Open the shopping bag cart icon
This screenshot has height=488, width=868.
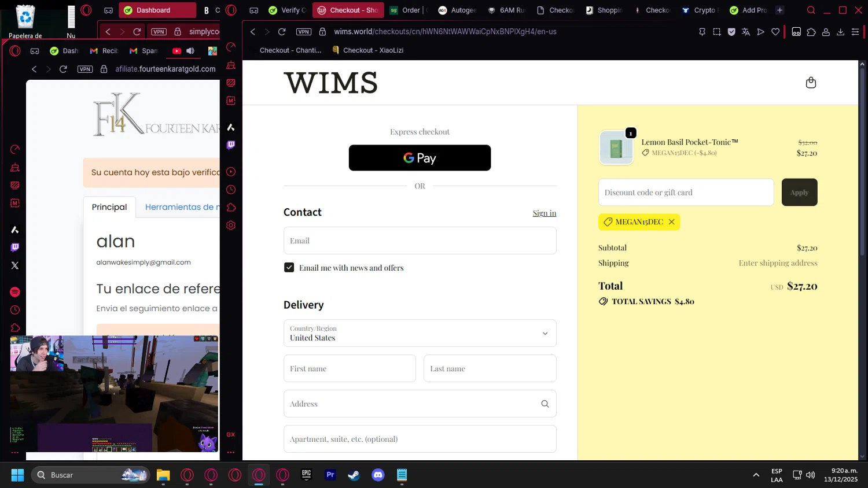(x=811, y=83)
